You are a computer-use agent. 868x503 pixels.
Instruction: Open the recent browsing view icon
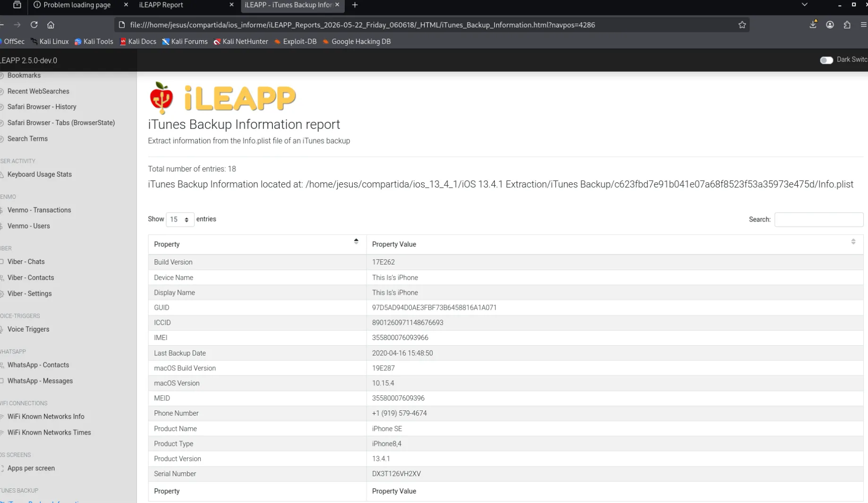pyautogui.click(x=17, y=5)
